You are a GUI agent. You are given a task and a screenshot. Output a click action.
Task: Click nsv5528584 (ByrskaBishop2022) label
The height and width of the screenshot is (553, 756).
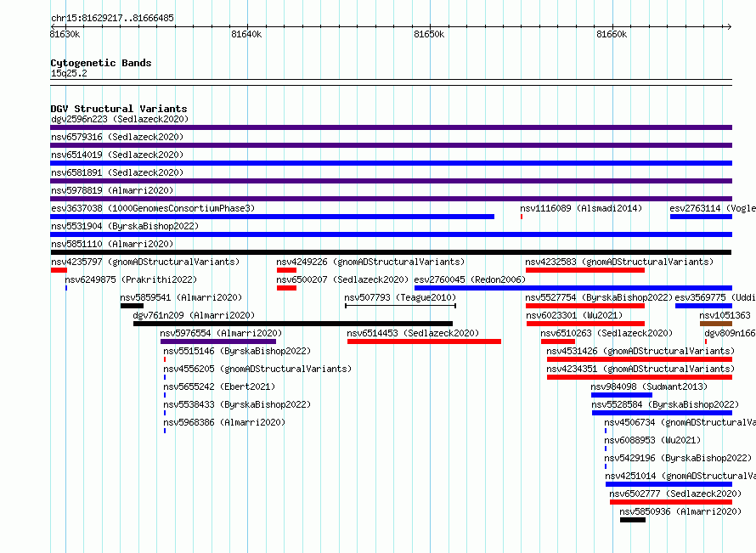tap(665, 404)
